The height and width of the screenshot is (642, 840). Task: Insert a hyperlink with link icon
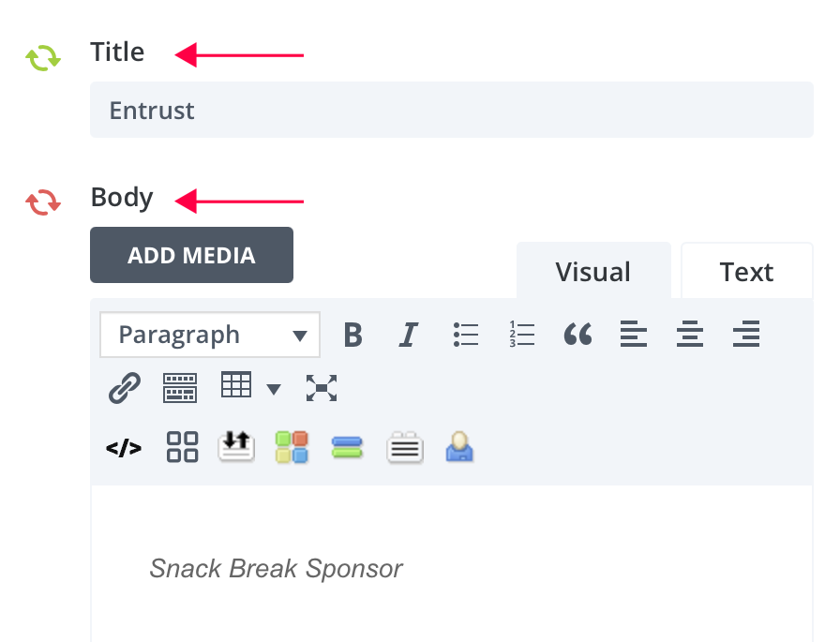click(x=125, y=387)
